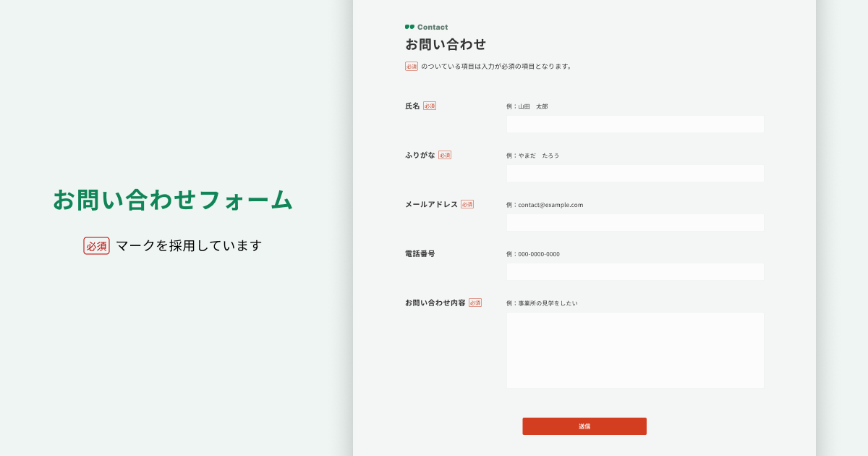Click the 必須 badge next to メールアドレス
The image size is (868, 456).
pos(467,204)
